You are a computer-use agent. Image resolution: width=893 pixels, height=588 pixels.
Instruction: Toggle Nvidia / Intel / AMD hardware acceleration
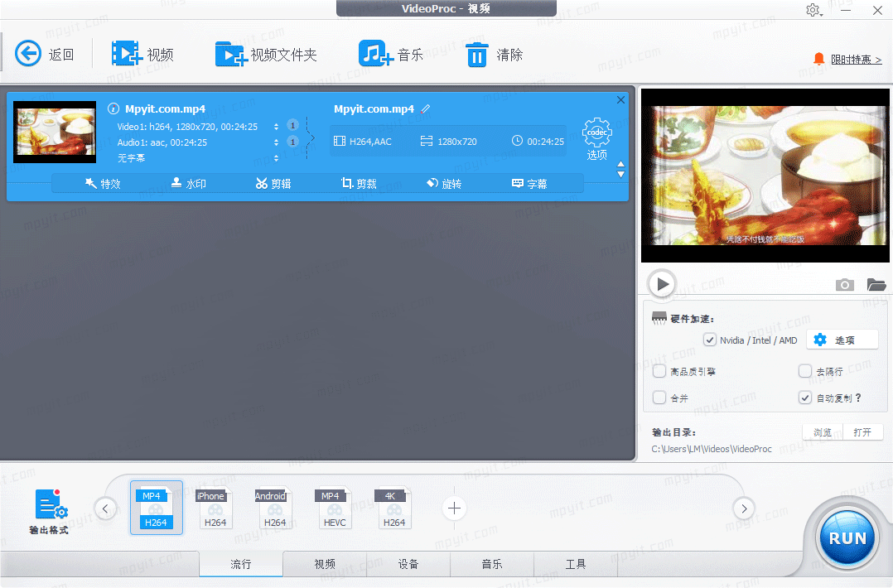click(x=710, y=340)
